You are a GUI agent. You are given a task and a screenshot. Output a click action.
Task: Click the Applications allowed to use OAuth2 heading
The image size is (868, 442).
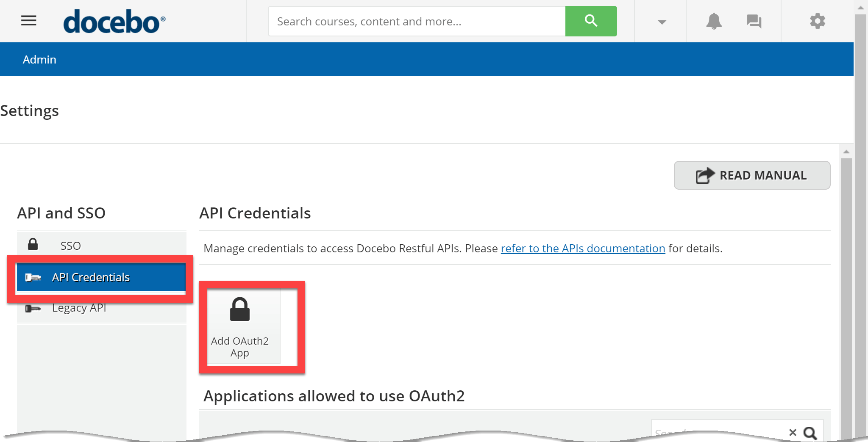click(x=334, y=396)
